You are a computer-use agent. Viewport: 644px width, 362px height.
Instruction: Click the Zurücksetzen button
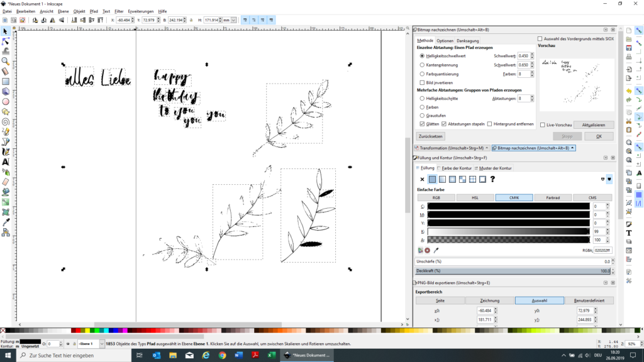[431, 136]
